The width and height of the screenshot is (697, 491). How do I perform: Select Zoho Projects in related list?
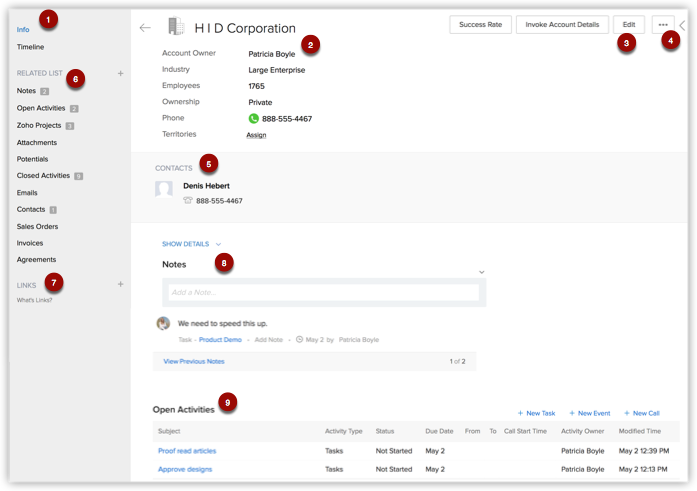[x=39, y=125]
